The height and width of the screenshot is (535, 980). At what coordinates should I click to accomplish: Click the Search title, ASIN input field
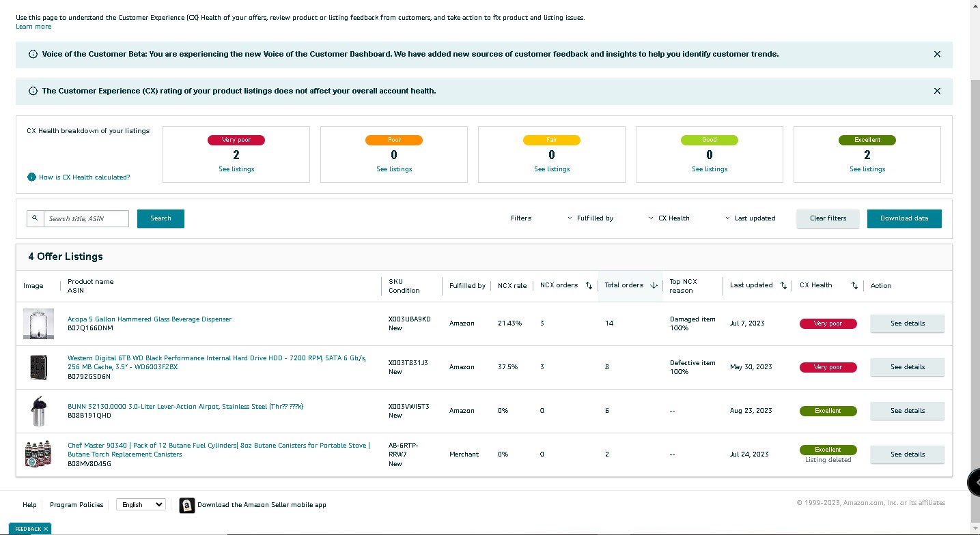tap(86, 218)
